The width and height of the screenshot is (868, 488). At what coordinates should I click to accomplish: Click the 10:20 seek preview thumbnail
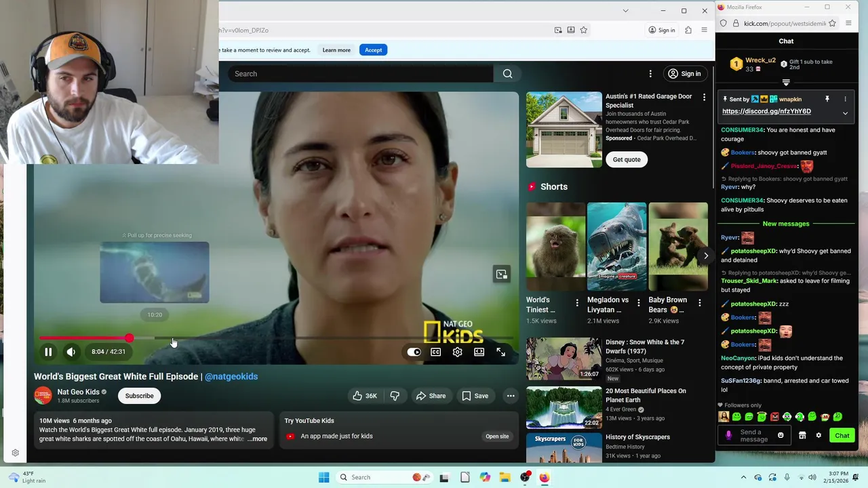pos(155,272)
